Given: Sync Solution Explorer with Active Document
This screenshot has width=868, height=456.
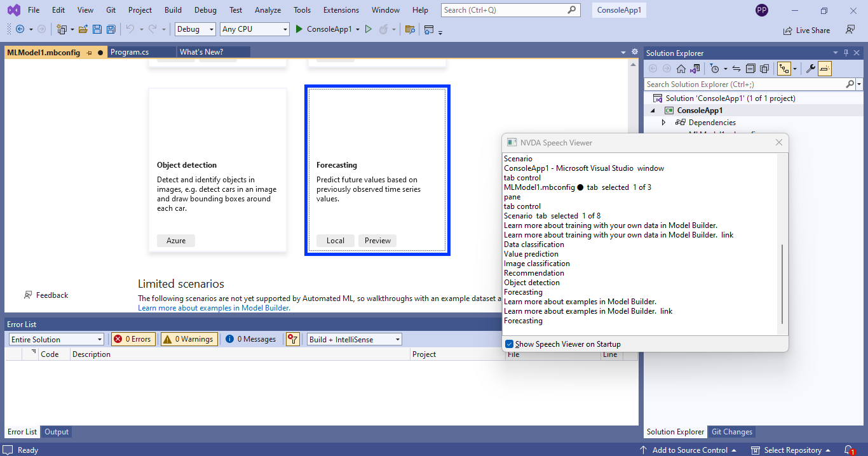Looking at the screenshot, I should point(736,68).
